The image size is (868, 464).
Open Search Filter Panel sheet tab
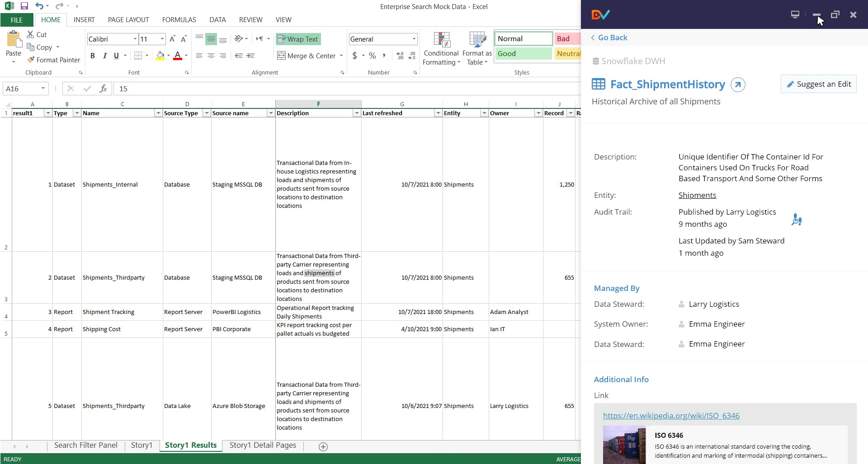[86, 445]
